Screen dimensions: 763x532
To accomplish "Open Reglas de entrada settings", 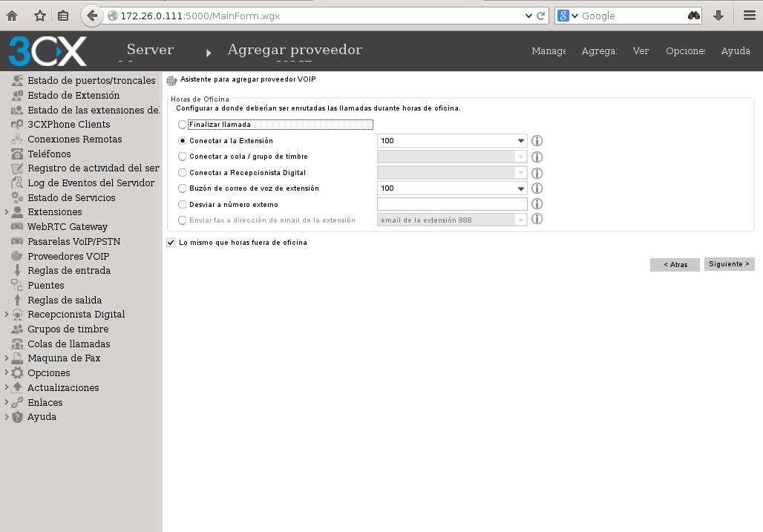I will (68, 270).
